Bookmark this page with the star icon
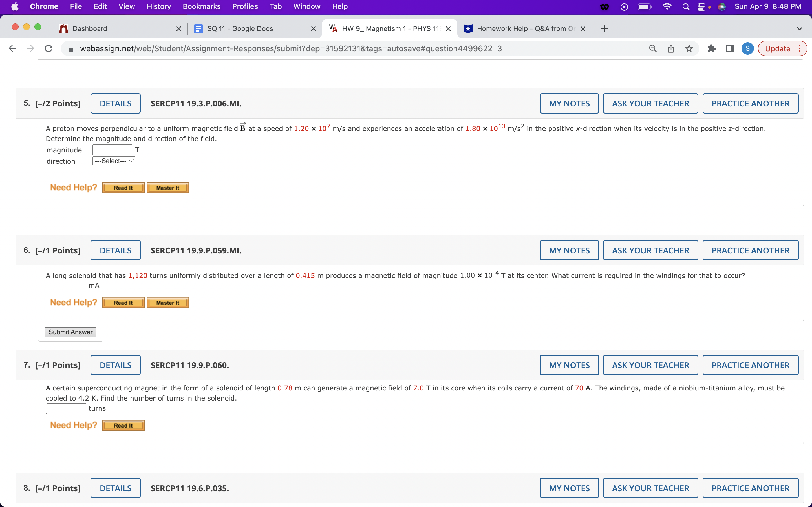812x507 pixels. pos(689,49)
